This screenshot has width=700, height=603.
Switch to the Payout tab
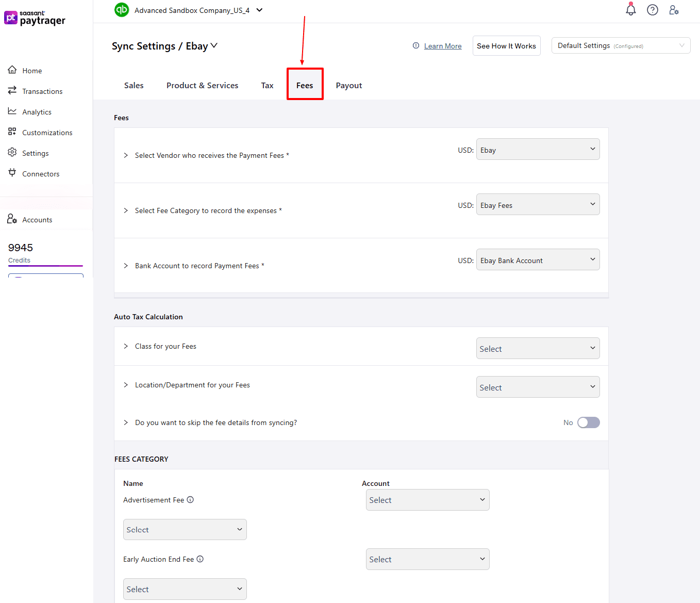coord(349,85)
